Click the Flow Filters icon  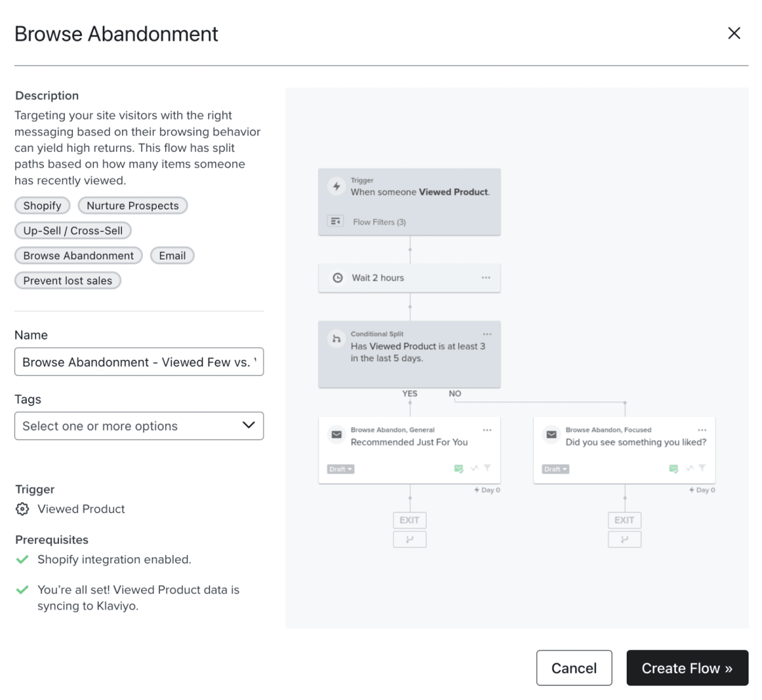click(335, 221)
